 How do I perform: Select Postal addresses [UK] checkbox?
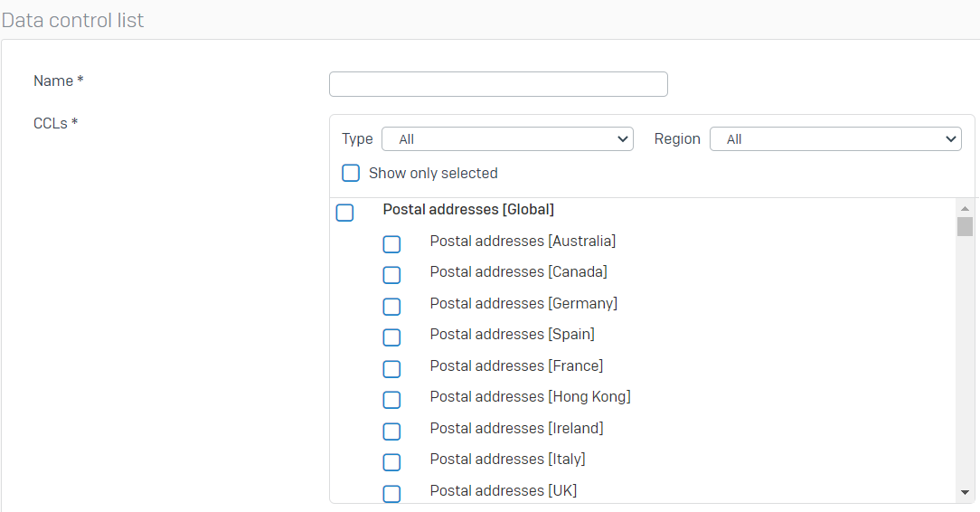point(391,493)
